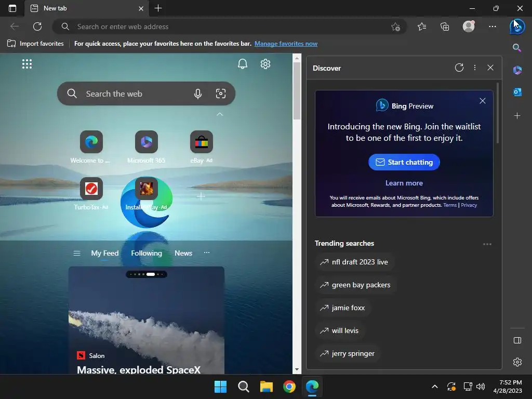Open the Bing Discover sidebar button
Viewport: 532px width, 399px height.
click(x=517, y=26)
